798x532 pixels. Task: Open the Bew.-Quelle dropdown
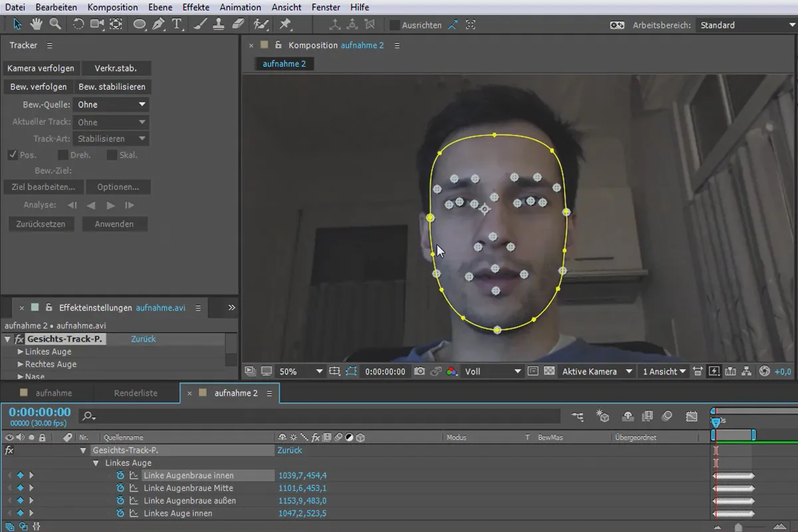click(x=112, y=104)
